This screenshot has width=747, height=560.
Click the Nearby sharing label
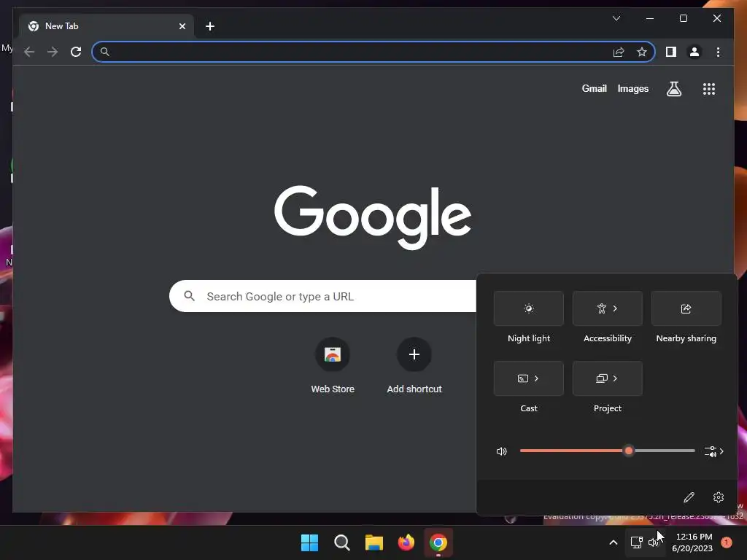(x=686, y=338)
